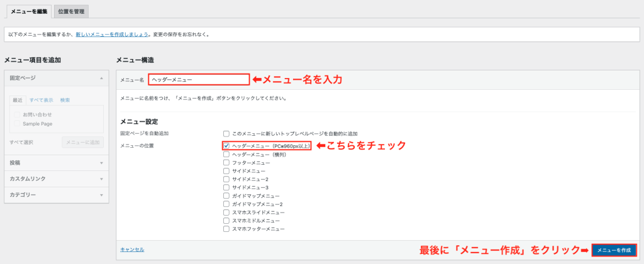This screenshot has width=644, height=264.
Task: Check the フッターメニュー location checkbox
Action: (226, 163)
